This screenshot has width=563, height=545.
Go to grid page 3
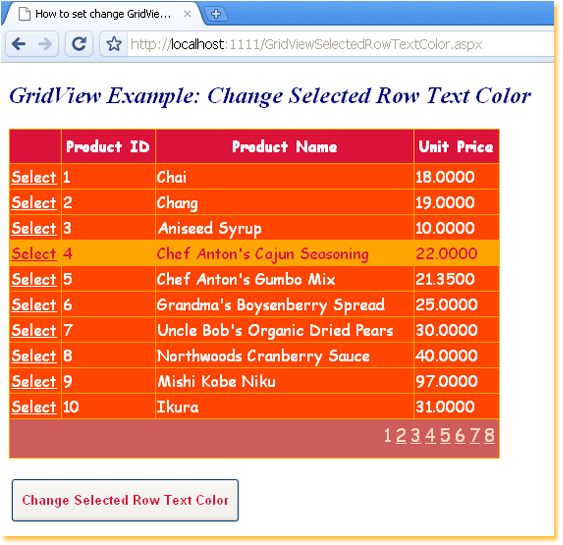coord(415,435)
